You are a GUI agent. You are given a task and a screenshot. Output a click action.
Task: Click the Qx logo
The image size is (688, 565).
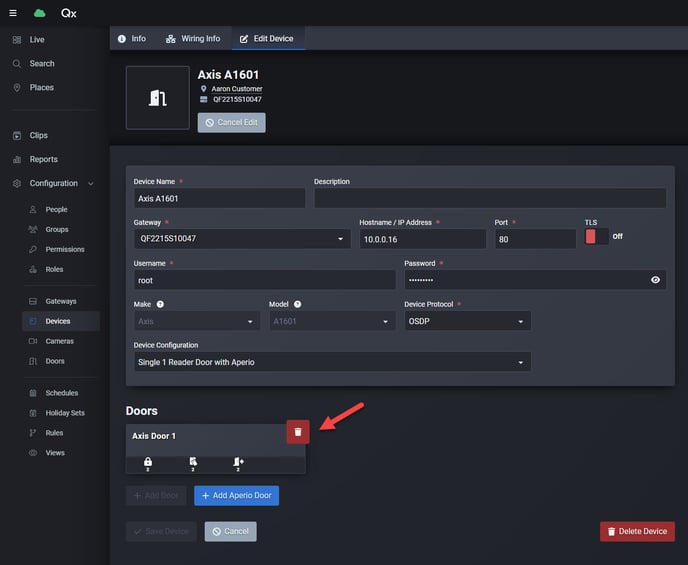68,13
